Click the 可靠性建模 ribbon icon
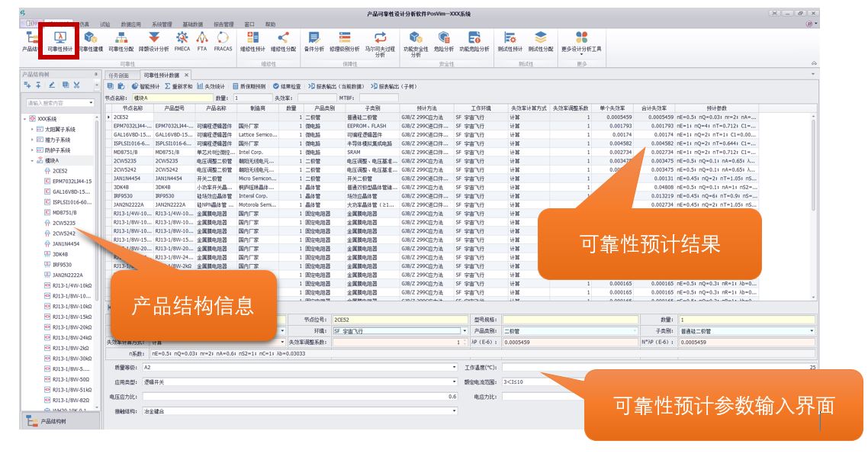Screen dimensions: 868x457 pos(90,40)
